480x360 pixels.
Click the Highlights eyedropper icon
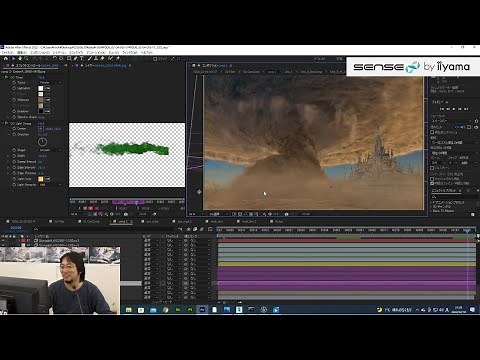[47, 88]
